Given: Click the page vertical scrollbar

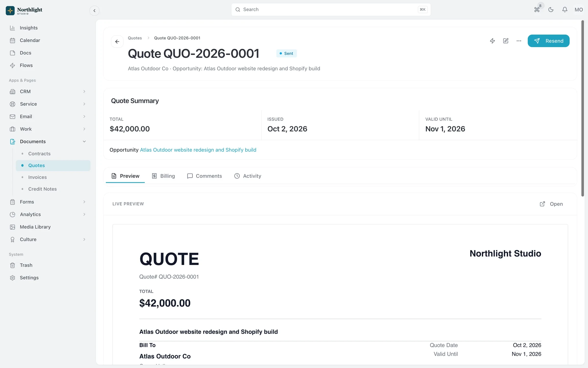Looking at the screenshot, I should point(583,108).
